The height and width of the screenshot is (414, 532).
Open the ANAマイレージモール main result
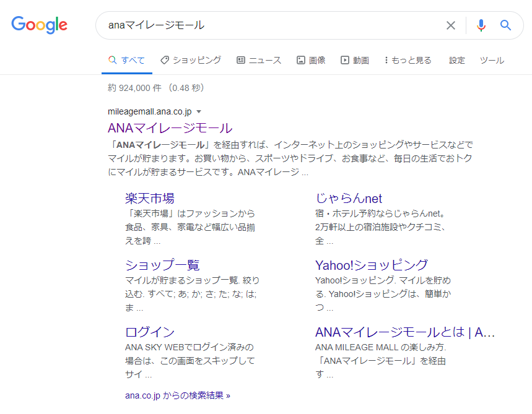(170, 128)
